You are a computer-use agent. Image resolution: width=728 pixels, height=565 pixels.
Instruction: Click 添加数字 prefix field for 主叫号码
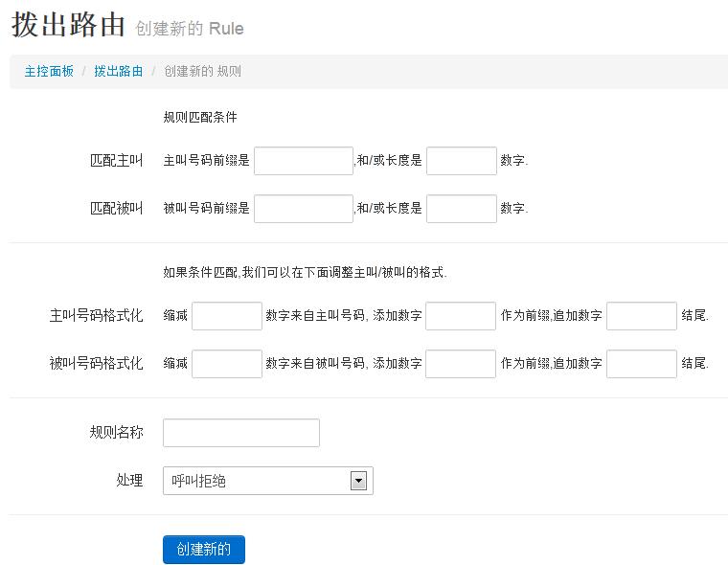(461, 316)
